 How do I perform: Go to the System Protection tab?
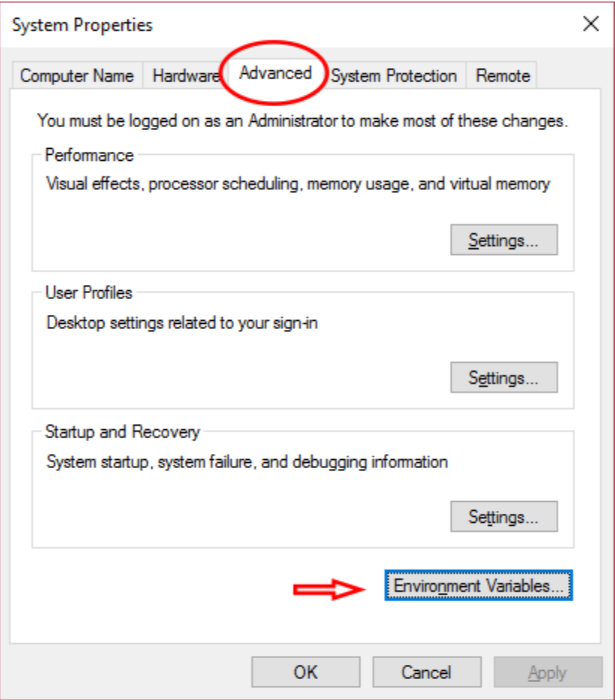[x=394, y=76]
